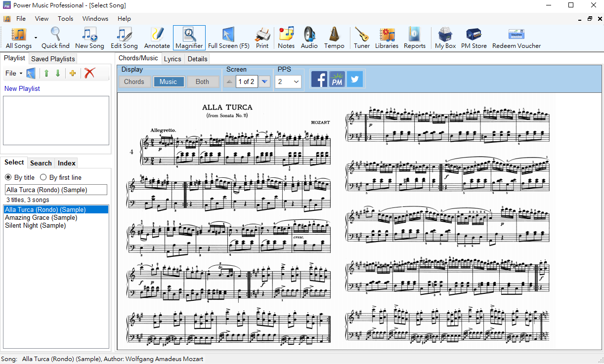Select the 'By first line' radio button
This screenshot has height=364, width=604.
tap(43, 177)
